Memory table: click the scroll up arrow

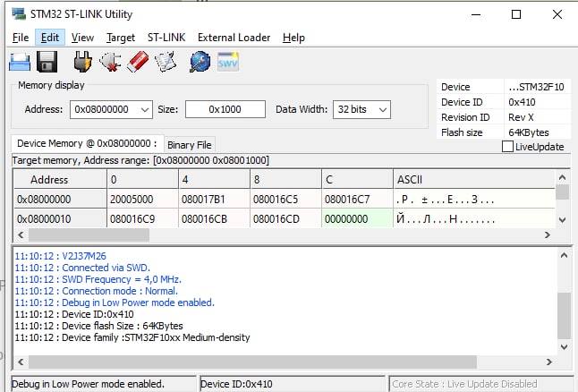coord(562,177)
